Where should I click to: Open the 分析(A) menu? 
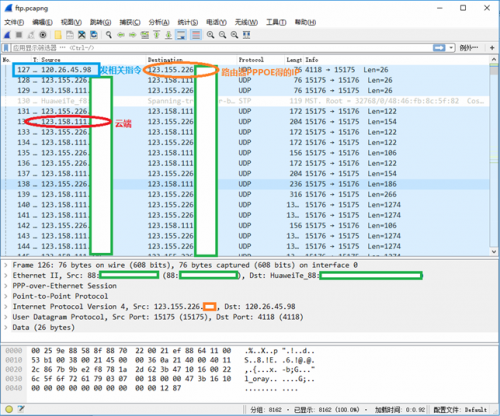(x=159, y=22)
